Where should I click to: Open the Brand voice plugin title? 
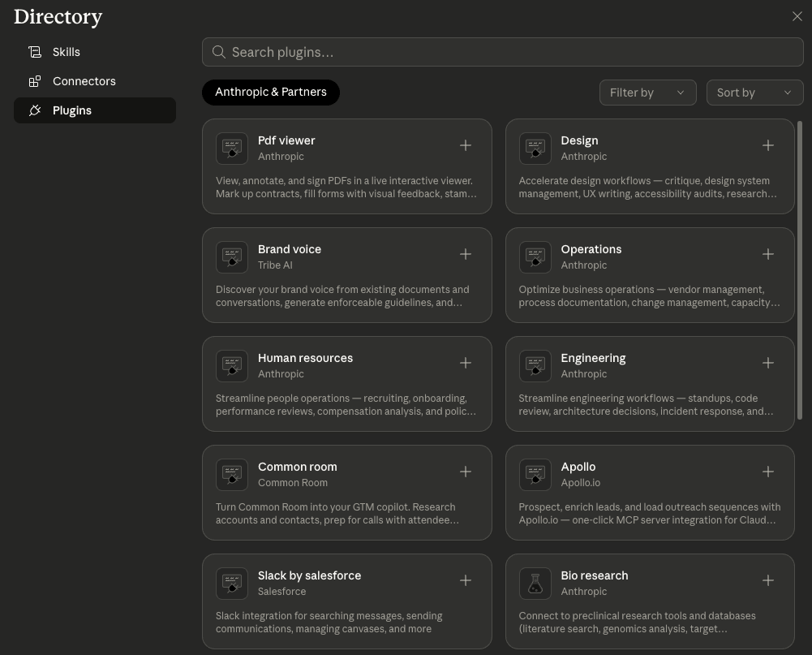coord(290,249)
